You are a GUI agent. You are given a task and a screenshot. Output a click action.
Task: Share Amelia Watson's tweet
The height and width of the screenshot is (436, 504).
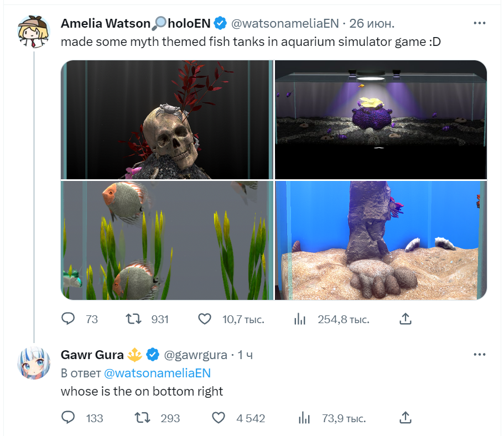(x=405, y=319)
